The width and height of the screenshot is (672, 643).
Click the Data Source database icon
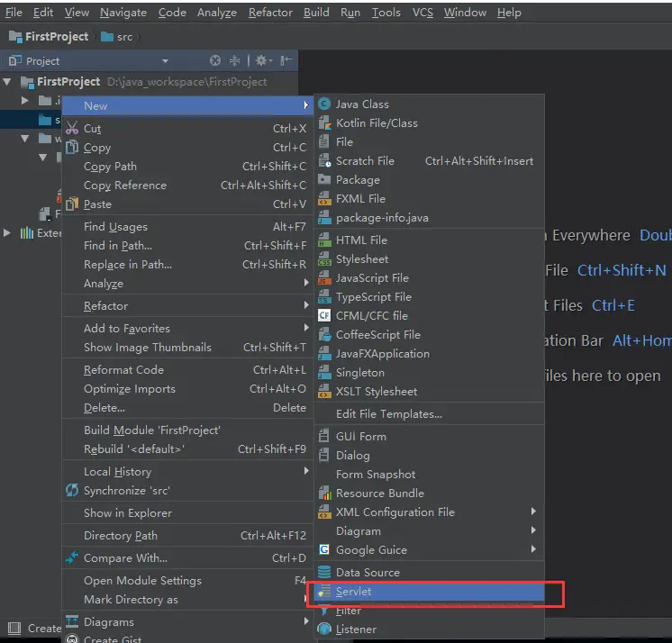point(324,573)
